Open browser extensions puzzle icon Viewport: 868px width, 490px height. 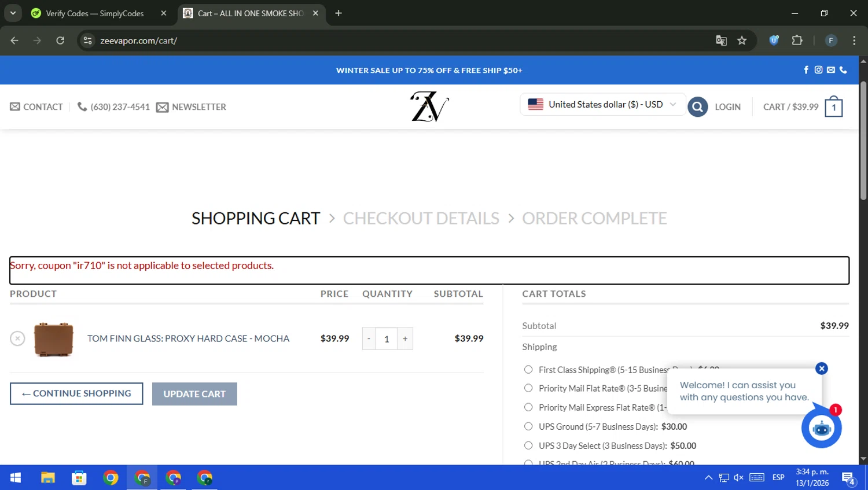797,40
